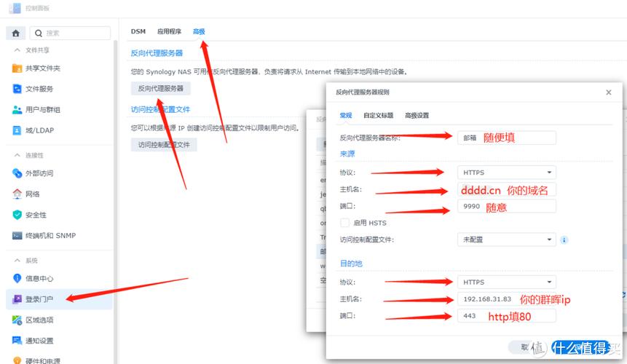Open the 共享文件夹 shared folder icon
This screenshot has width=627, height=364.
pyautogui.click(x=17, y=68)
